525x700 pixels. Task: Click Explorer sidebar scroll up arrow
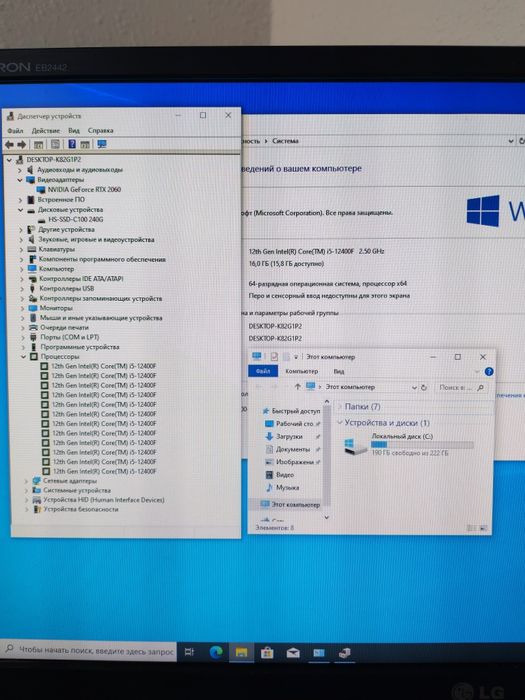326,402
